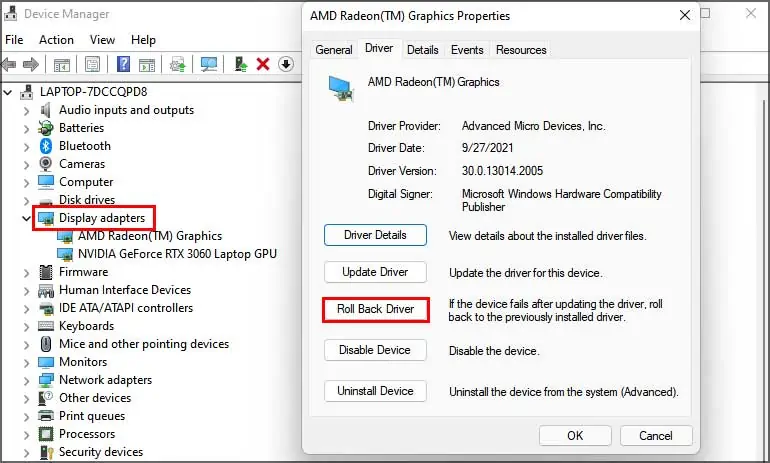Screen dimensions: 770x463
Task: Click Update Device Driver toolbar icon
Action: (x=178, y=64)
